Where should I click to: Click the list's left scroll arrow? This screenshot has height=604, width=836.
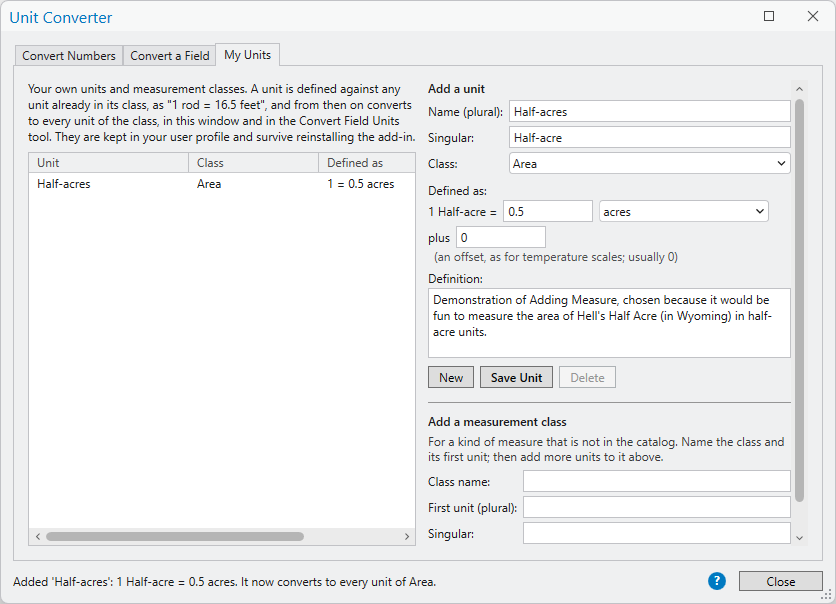[37, 536]
